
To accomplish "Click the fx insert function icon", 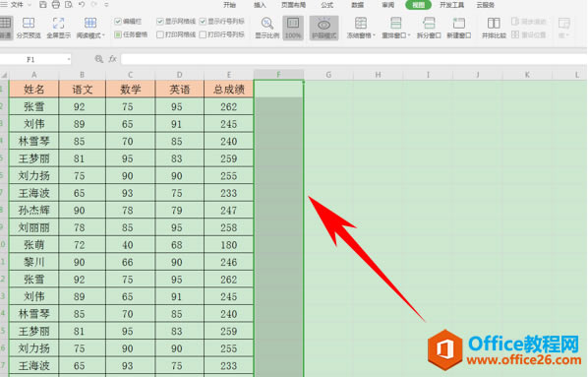I will [112, 59].
